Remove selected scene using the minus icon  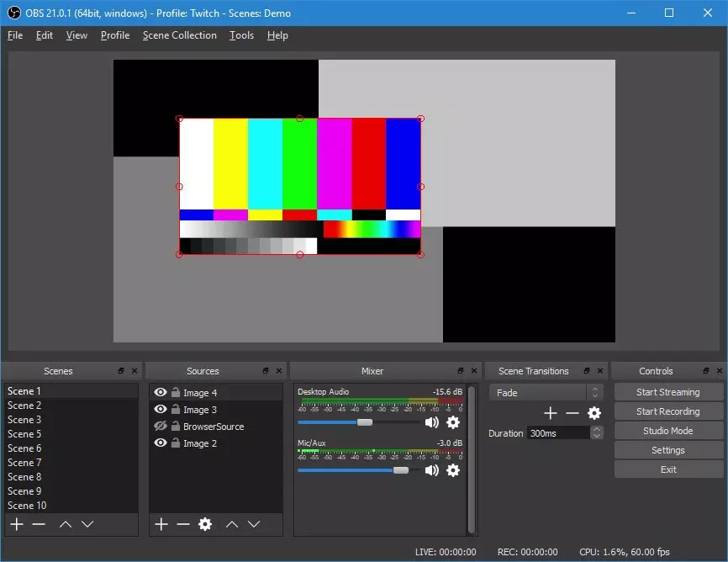click(38, 524)
